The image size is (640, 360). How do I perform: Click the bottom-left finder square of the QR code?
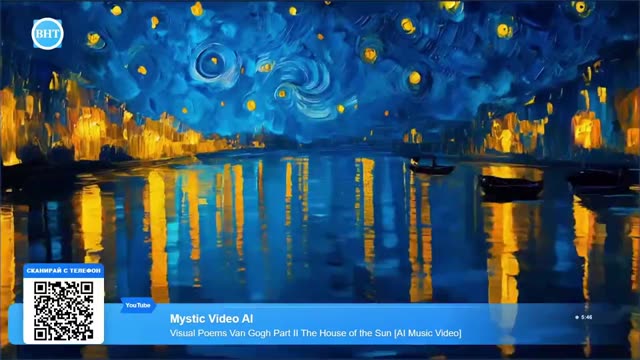click(40, 334)
